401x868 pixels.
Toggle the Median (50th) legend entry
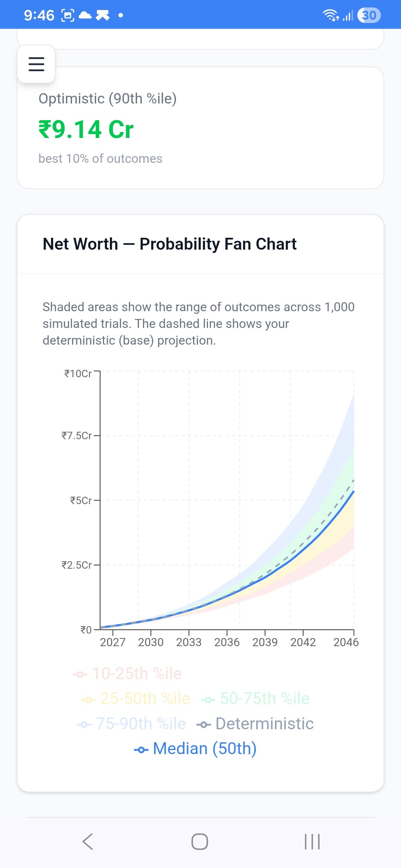(196, 749)
